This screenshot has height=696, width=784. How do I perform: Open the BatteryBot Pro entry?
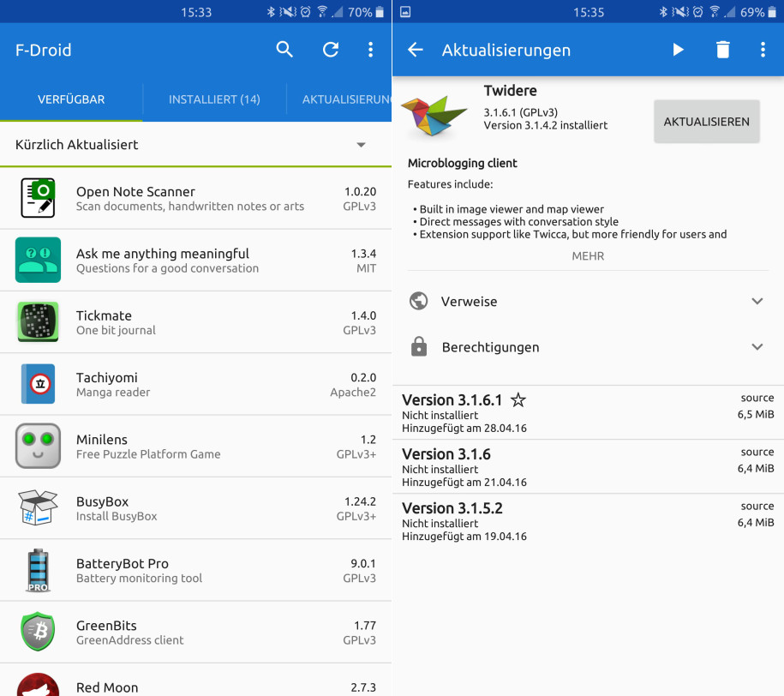[x=196, y=570]
